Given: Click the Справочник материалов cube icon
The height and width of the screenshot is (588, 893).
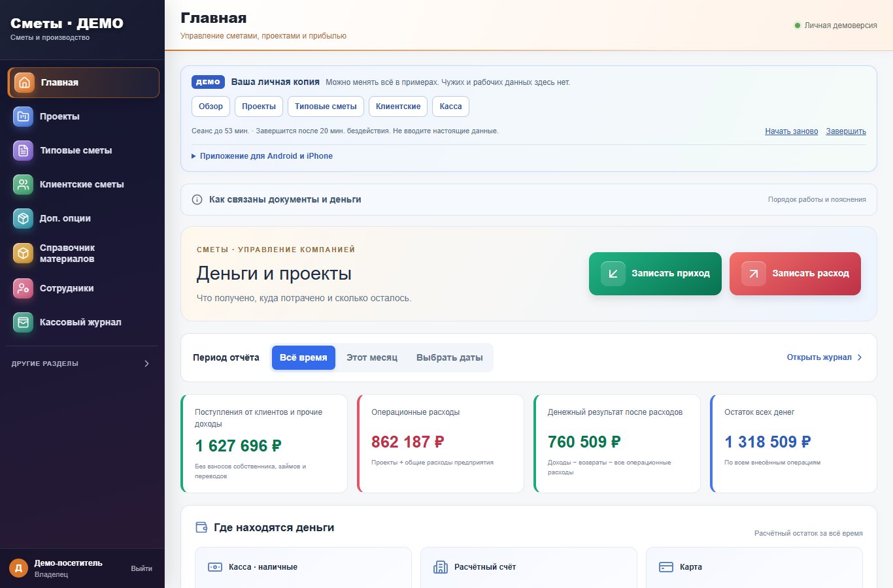Looking at the screenshot, I should 24,253.
